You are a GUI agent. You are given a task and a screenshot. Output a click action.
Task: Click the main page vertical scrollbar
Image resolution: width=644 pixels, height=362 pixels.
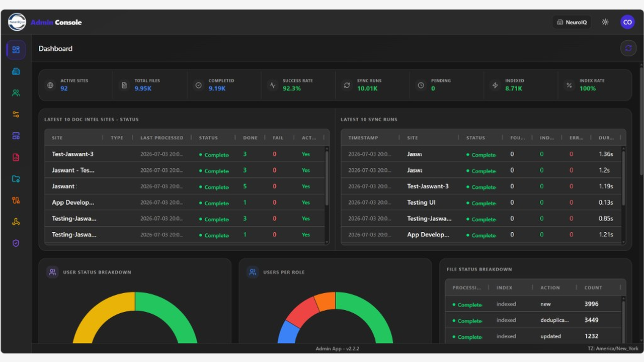click(x=641, y=121)
